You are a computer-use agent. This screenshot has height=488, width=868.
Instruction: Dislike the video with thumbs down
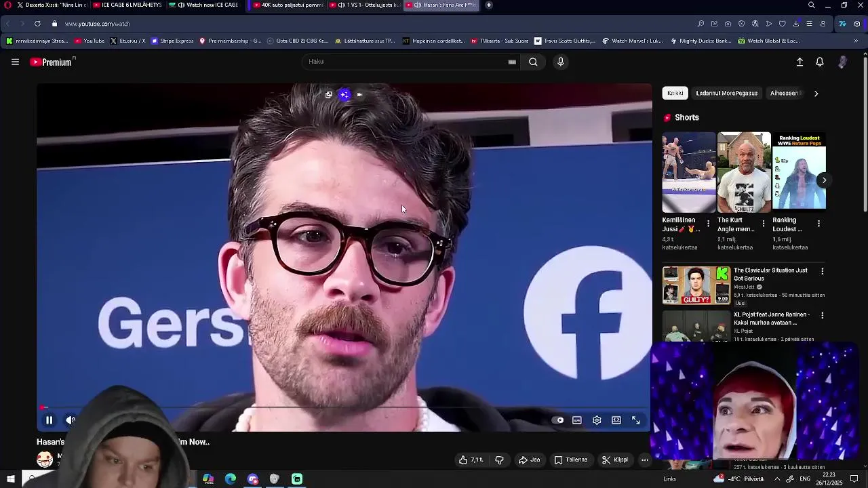click(x=500, y=460)
